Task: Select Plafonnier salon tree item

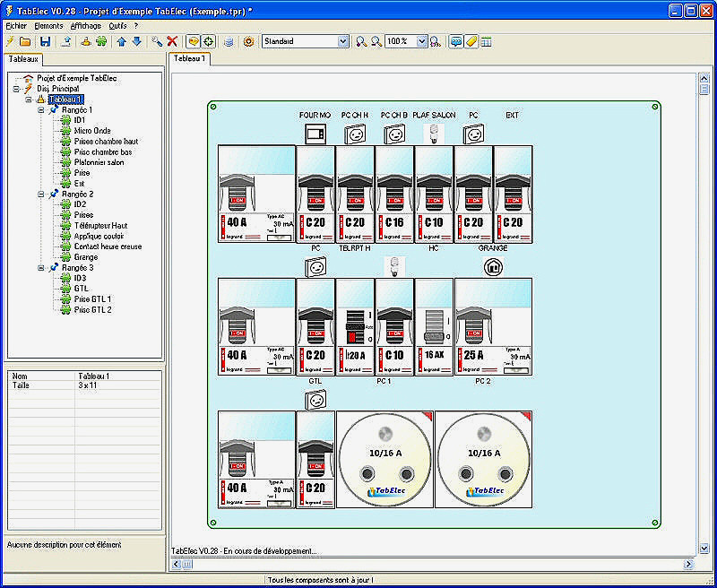Action: 99,162
